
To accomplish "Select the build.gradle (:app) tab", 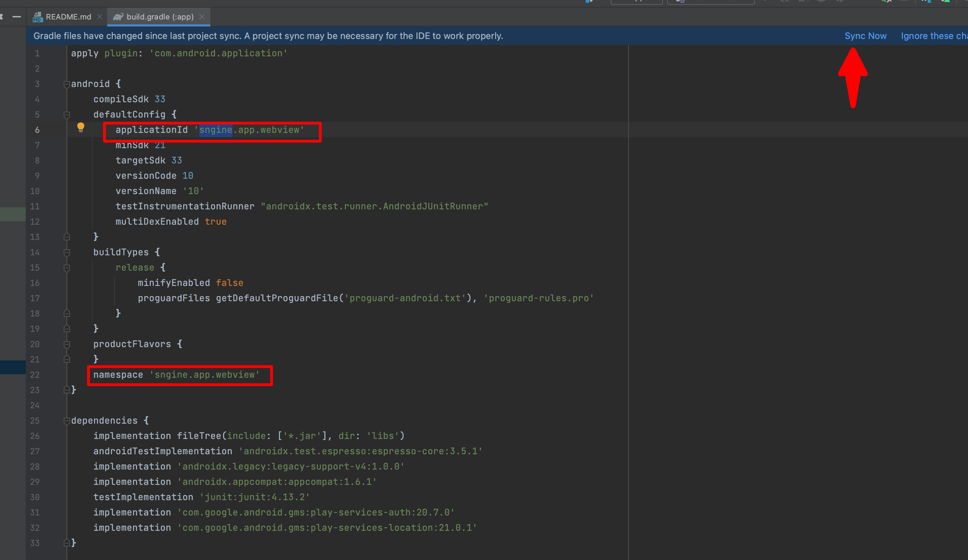I will [x=160, y=17].
